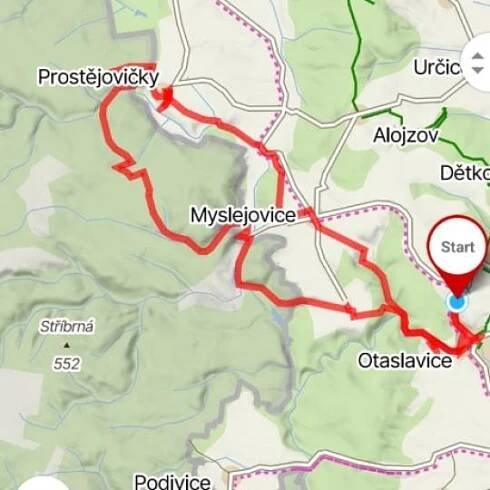The height and width of the screenshot is (490, 490).
Task: Select the Otaslavice town label
Action: [x=405, y=361]
